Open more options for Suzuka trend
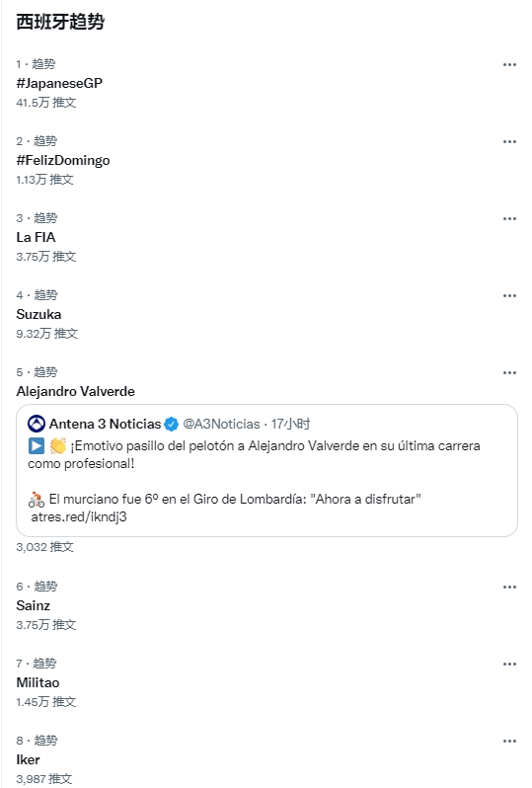This screenshot has height=788, width=532. (x=509, y=295)
